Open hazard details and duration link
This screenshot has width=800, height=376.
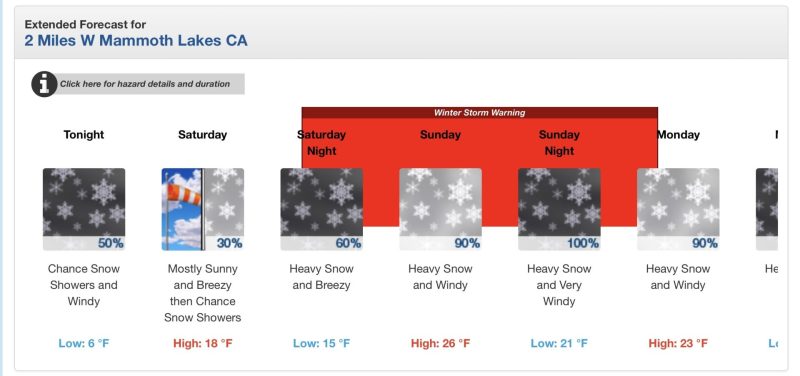click(x=145, y=84)
